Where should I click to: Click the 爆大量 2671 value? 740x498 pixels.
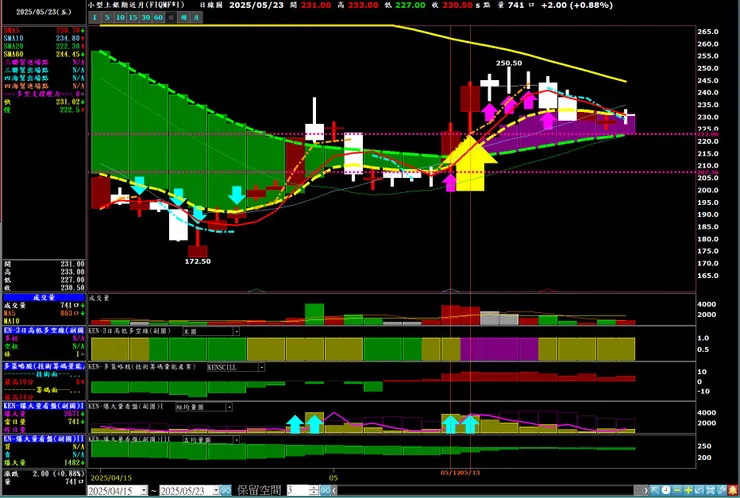[72, 414]
